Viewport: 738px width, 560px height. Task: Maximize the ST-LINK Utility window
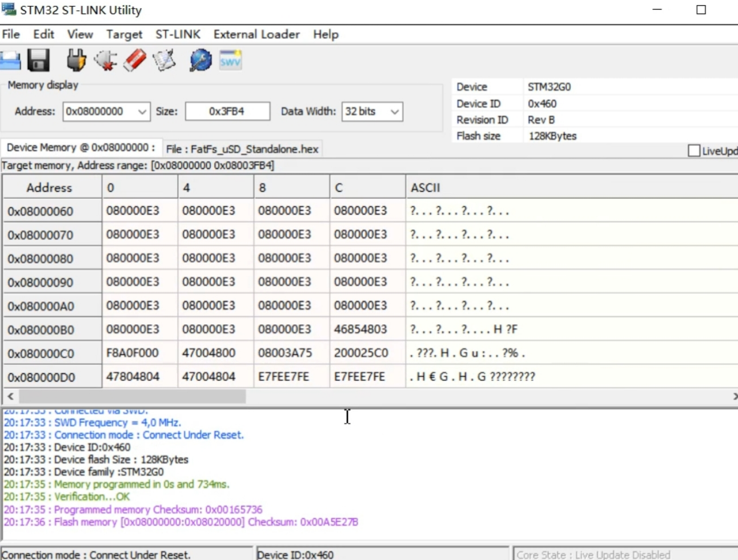701,10
